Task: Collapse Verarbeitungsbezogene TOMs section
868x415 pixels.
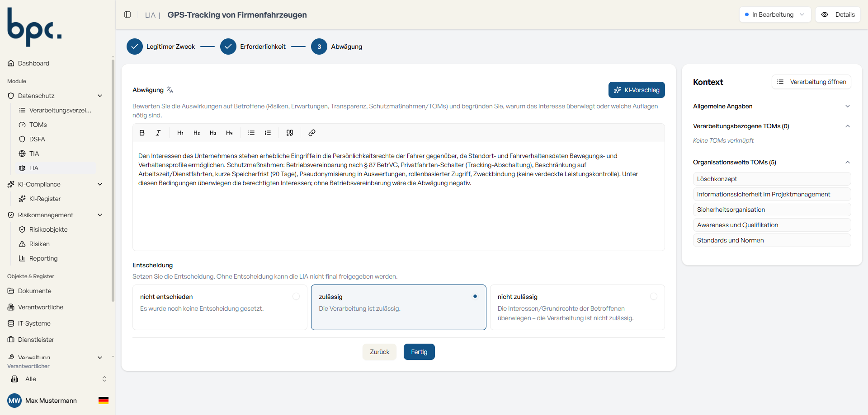Action: [x=848, y=126]
